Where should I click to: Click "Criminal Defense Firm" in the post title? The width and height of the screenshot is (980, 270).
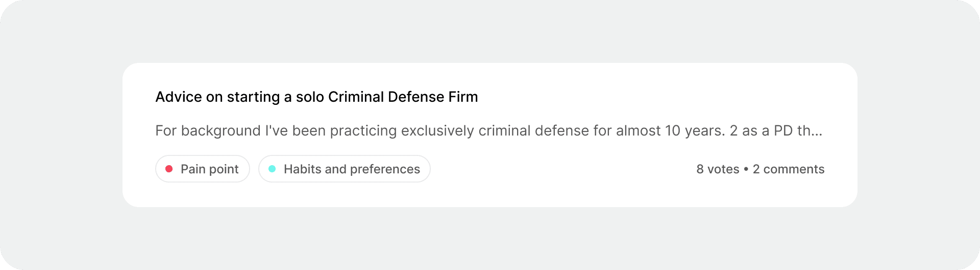coord(403,97)
